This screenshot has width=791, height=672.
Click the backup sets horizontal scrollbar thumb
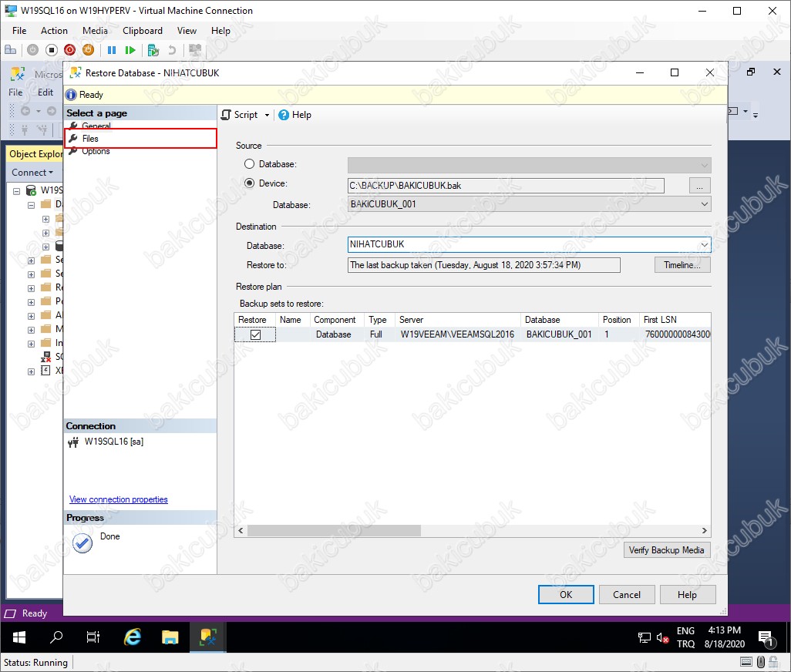pos(334,530)
